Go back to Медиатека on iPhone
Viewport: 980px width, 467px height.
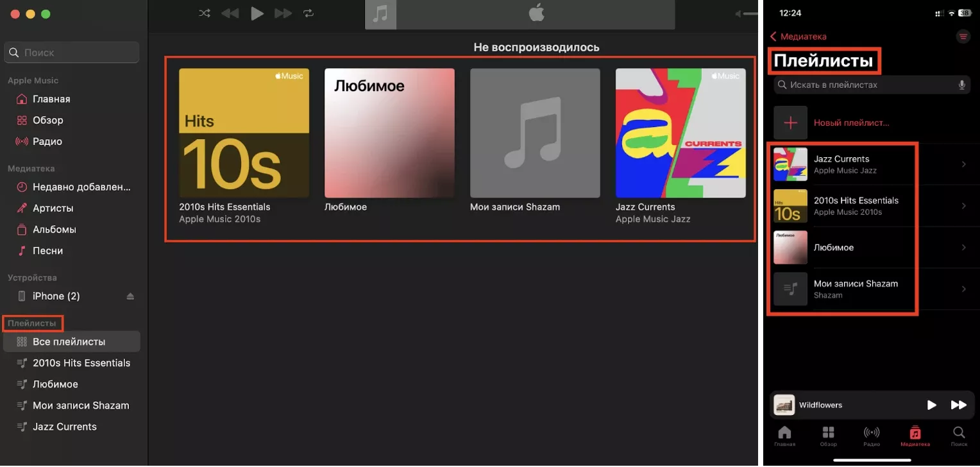coord(798,37)
